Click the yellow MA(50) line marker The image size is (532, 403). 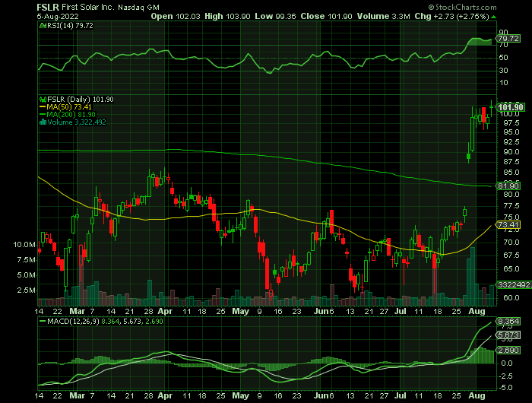click(x=43, y=107)
